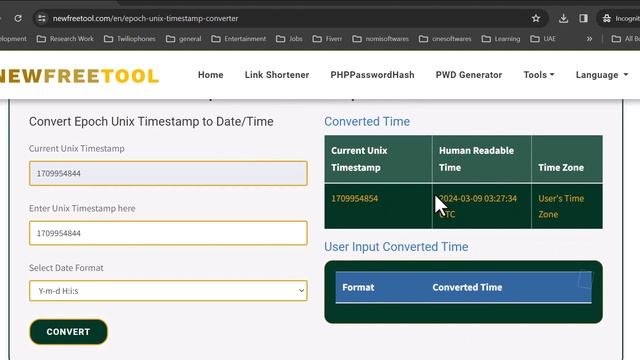Bookmark this page with the star icon
This screenshot has height=360, width=640.
(536, 18)
